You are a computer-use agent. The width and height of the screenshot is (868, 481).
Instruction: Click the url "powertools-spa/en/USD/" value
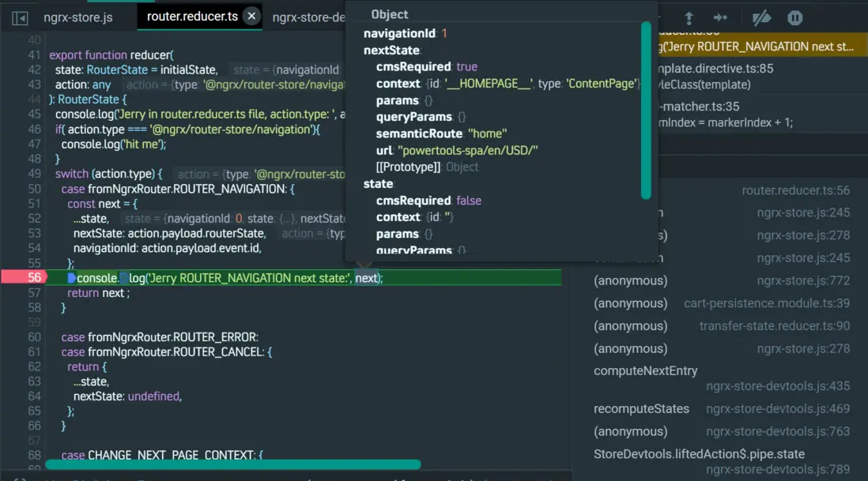pyautogui.click(x=468, y=150)
